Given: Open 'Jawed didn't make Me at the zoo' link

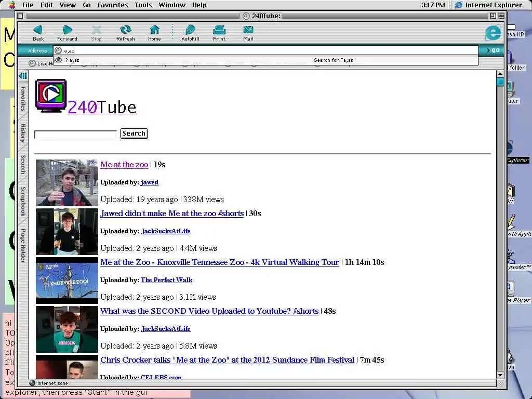Looking at the screenshot, I should [x=172, y=214].
